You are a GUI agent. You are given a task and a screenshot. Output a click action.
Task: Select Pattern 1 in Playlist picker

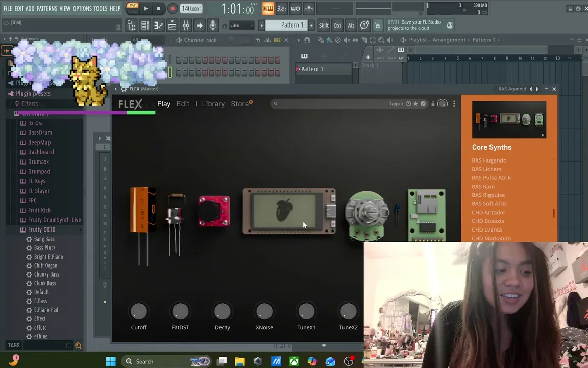coord(325,69)
